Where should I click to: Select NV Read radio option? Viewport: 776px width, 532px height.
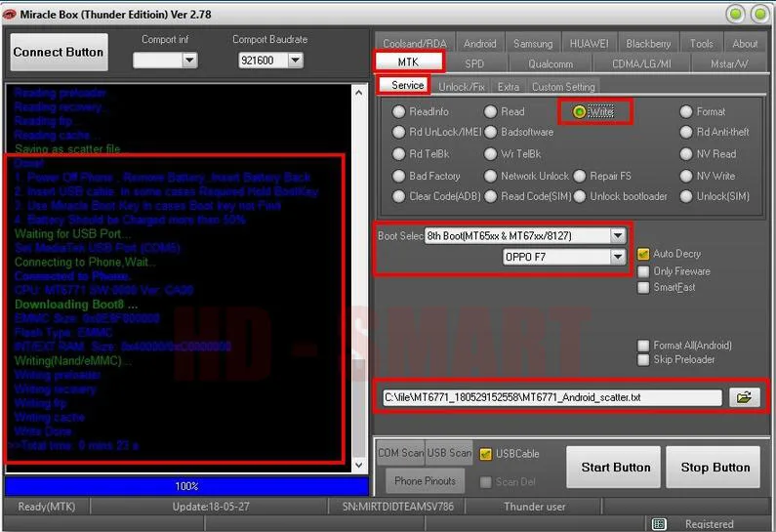tap(686, 154)
